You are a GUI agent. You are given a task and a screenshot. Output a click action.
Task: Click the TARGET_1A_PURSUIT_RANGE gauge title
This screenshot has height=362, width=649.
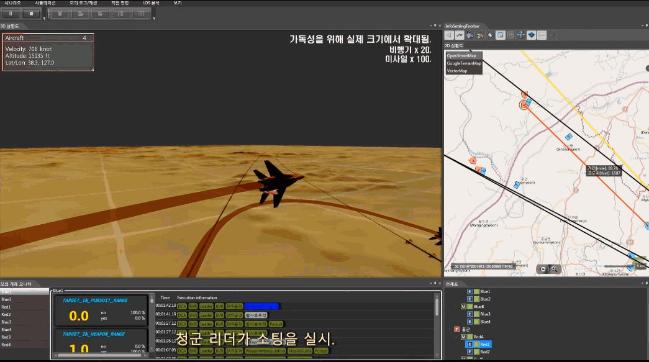tap(95, 300)
